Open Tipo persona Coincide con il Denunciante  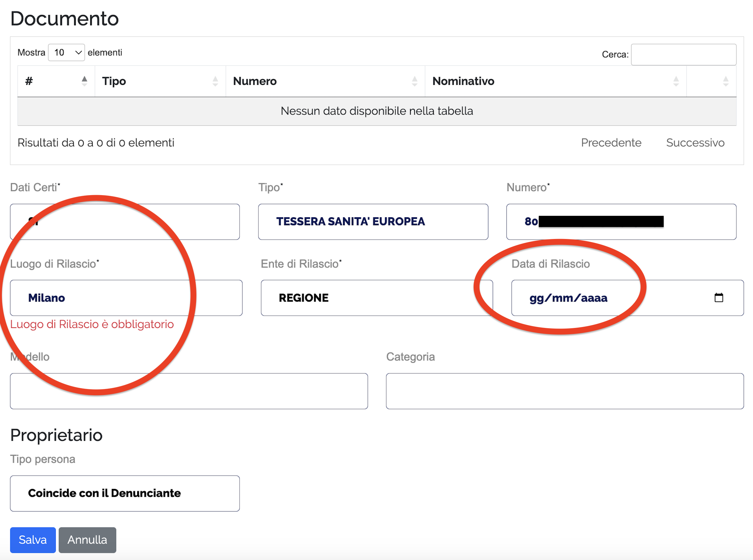click(125, 493)
